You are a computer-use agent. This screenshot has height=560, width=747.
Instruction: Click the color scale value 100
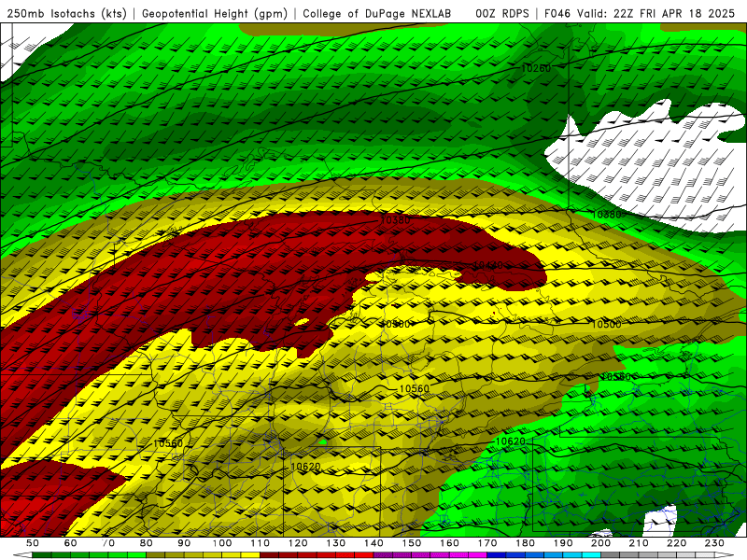pos(222,543)
